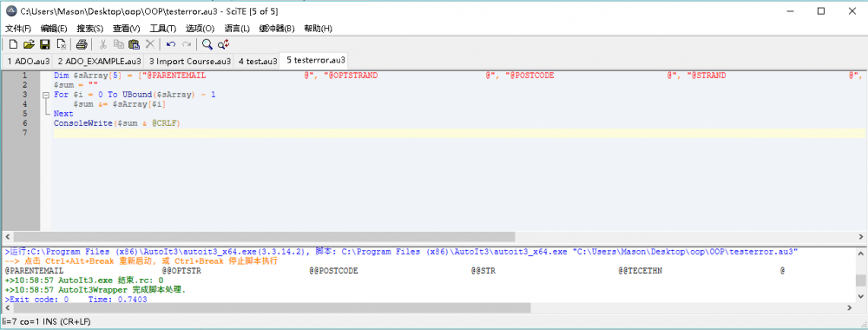Open Find with the magnifier icon
The width and height of the screenshot is (868, 330).
point(207,44)
